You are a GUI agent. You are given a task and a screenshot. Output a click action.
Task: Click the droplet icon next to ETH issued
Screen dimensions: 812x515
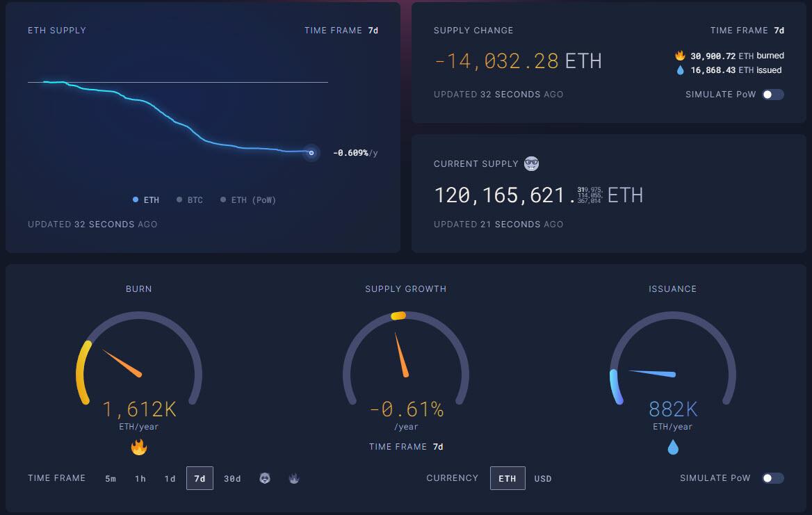680,70
